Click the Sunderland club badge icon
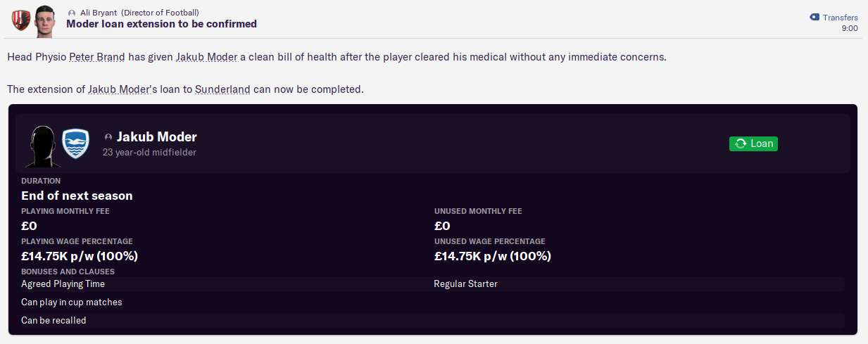The image size is (868, 344). pyautogui.click(x=20, y=20)
